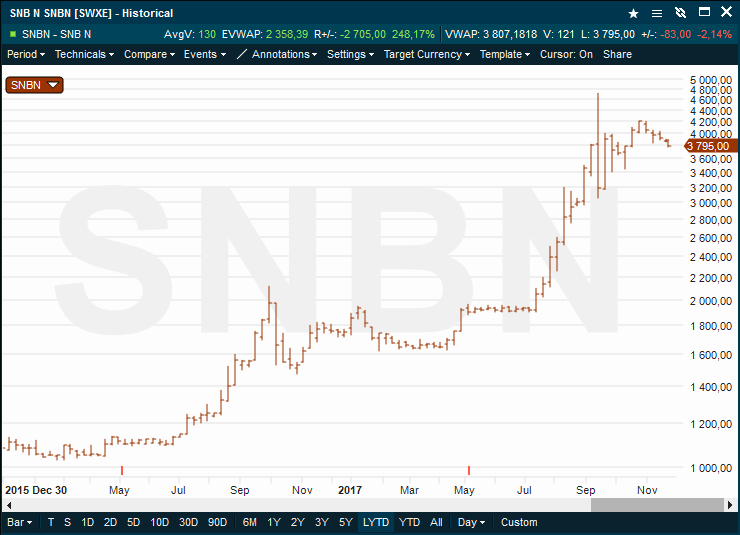The height and width of the screenshot is (535, 740).
Task: Open the Period dropdown
Action: click(x=26, y=54)
